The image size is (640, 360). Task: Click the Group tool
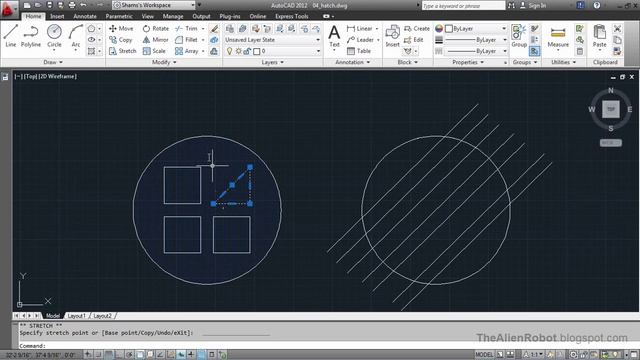click(519, 36)
